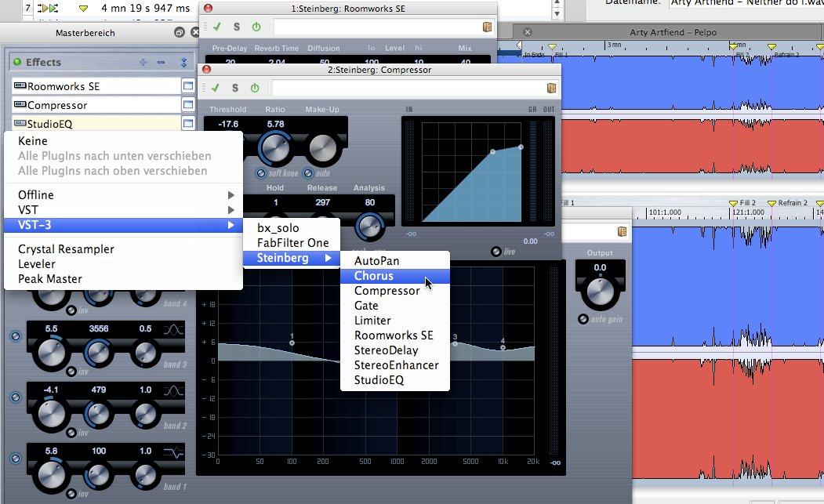
Task: Click the band 3 gain knob showing 5.5
Action: [x=51, y=354]
